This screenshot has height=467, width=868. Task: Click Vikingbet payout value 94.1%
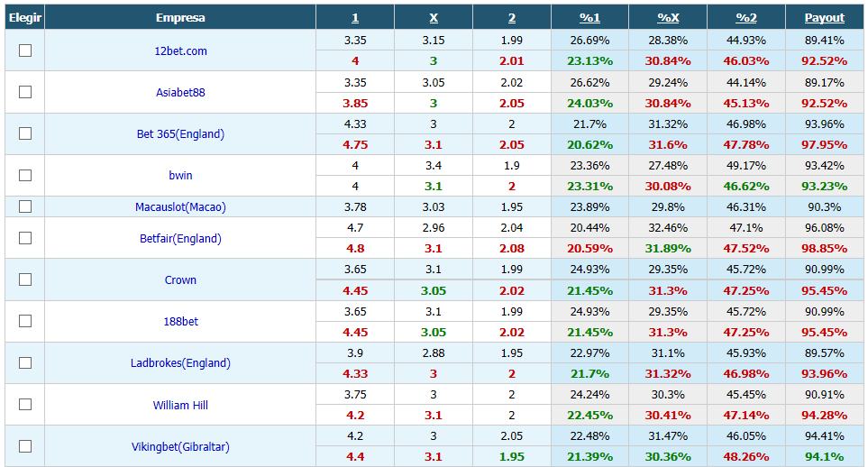coord(824,457)
